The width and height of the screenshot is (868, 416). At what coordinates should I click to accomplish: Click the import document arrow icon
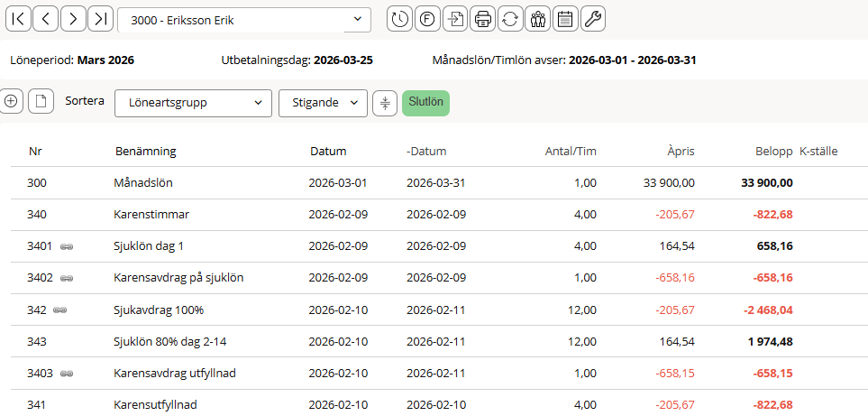[x=455, y=19]
